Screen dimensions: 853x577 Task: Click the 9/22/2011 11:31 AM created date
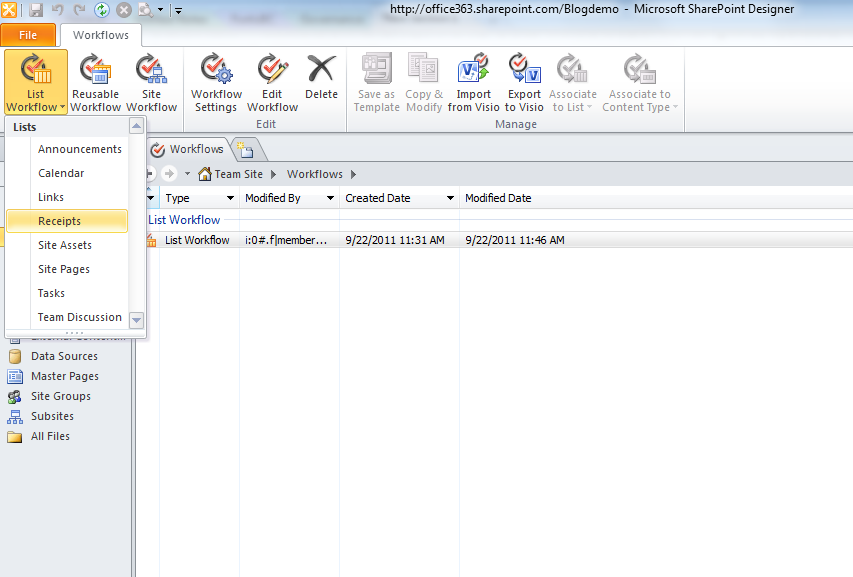pyautogui.click(x=395, y=240)
